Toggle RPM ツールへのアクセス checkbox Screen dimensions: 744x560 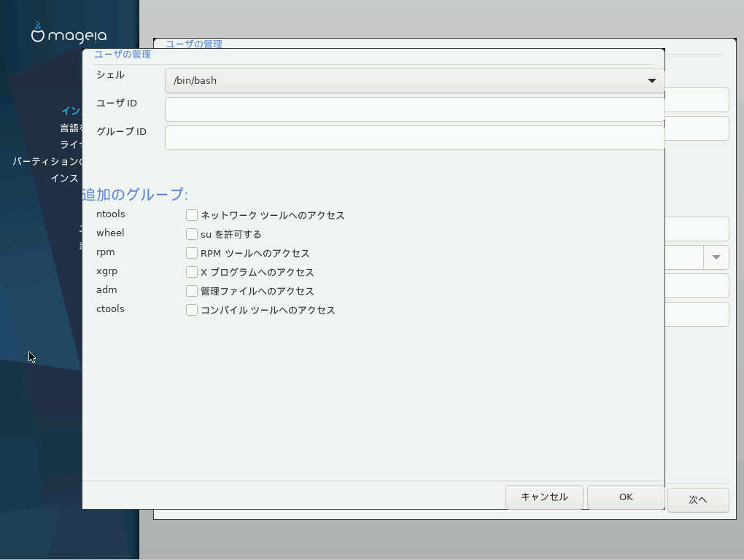pos(192,253)
